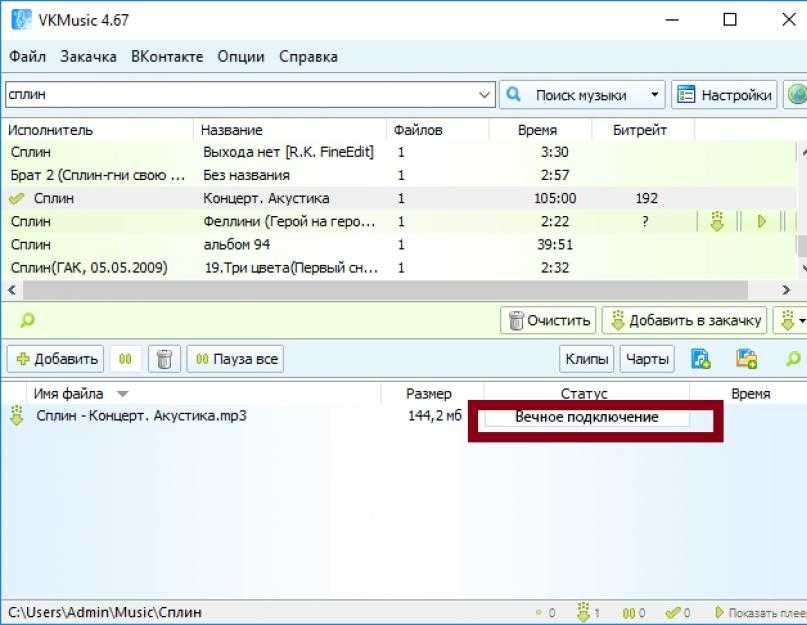Click the pause icon button next to Добавить
Image resolution: width=807 pixels, height=625 pixels.
[125, 359]
